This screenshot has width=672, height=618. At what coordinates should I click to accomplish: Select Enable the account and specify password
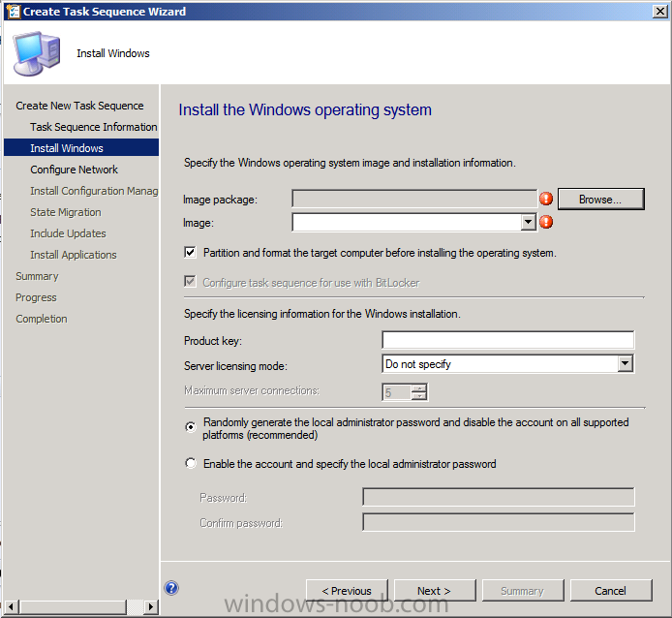click(191, 463)
